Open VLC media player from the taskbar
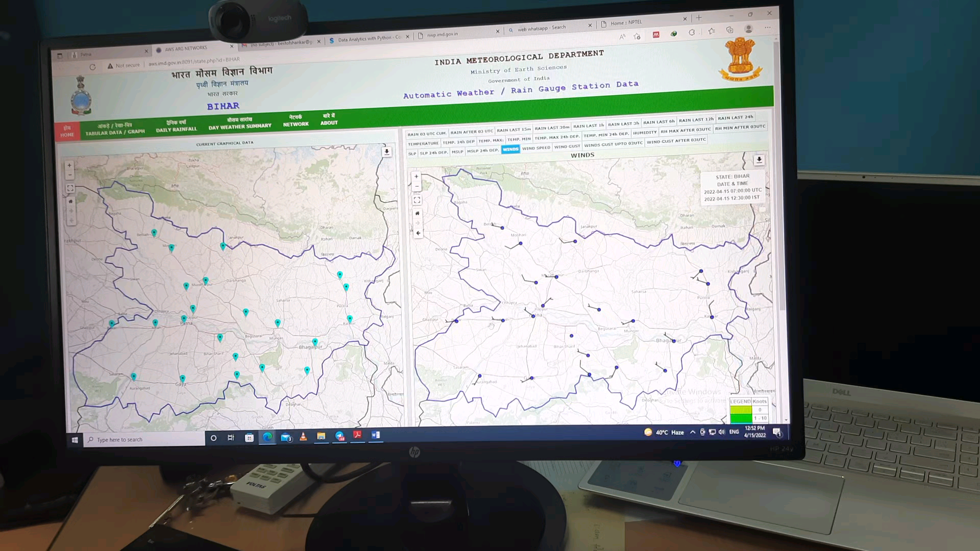 pyautogui.click(x=303, y=437)
